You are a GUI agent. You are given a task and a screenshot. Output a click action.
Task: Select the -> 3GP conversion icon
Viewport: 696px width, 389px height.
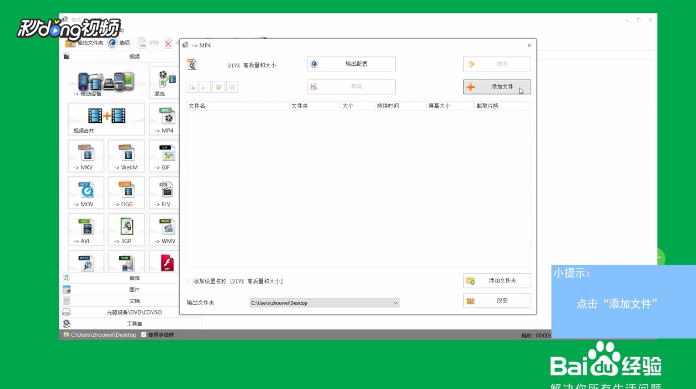click(x=127, y=230)
